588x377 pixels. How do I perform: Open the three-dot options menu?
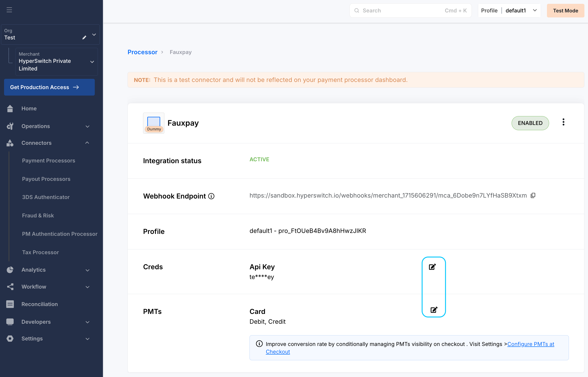pyautogui.click(x=563, y=122)
